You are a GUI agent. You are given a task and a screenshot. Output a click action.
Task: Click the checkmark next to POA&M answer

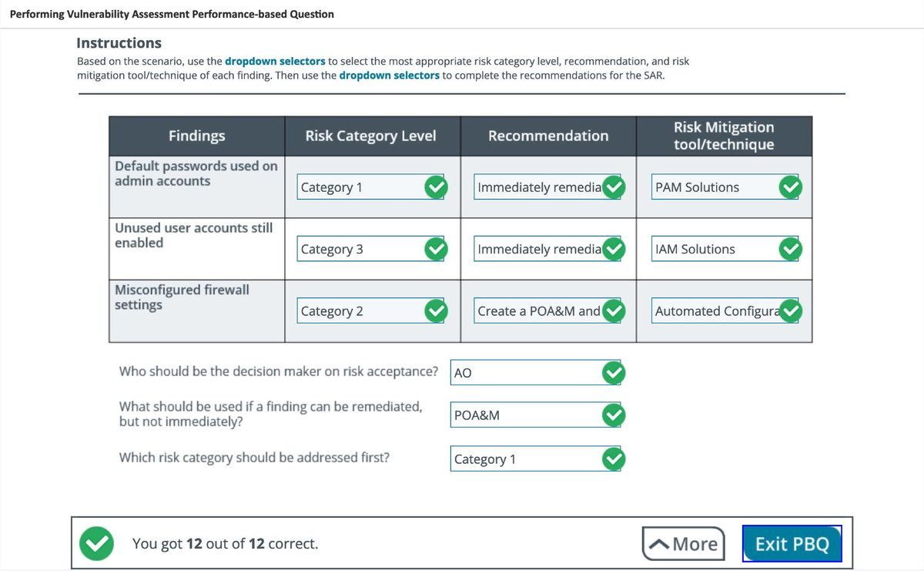[x=614, y=415]
